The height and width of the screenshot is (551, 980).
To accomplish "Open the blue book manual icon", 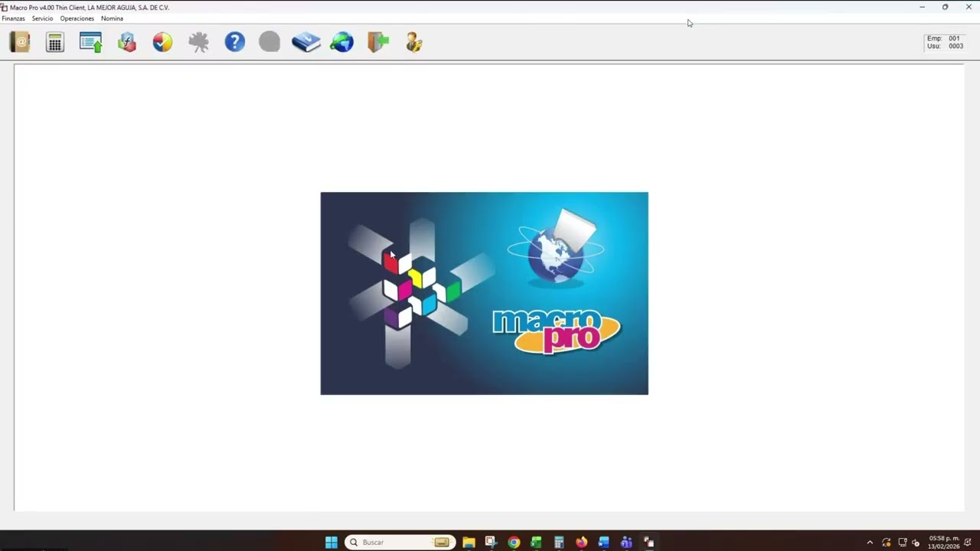I will [306, 42].
